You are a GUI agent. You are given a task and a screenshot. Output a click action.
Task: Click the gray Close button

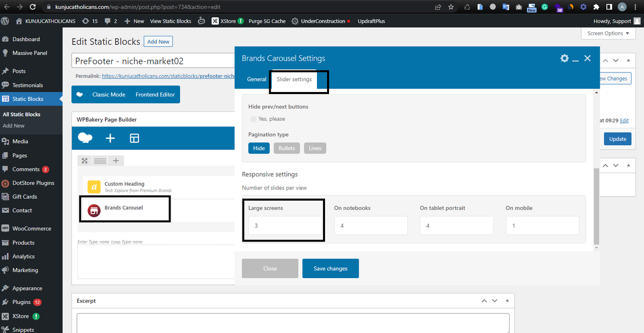[270, 269]
